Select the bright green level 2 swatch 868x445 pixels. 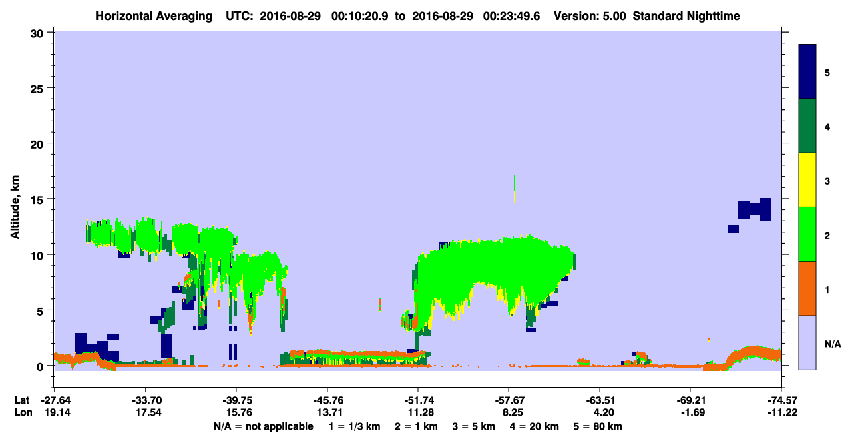click(807, 234)
